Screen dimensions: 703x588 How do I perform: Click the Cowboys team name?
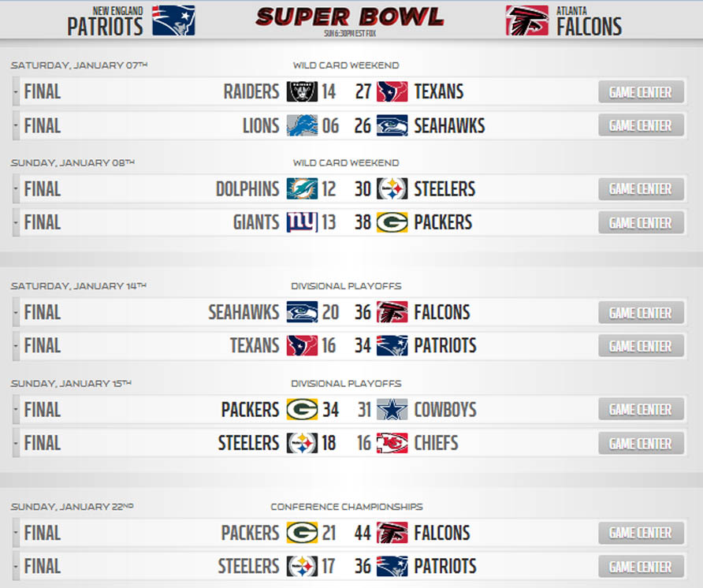445,410
